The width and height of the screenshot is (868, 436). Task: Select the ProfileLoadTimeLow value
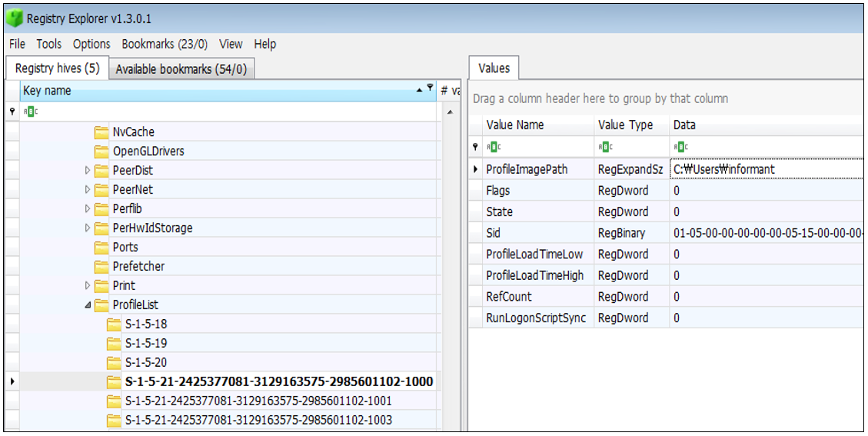666,255
